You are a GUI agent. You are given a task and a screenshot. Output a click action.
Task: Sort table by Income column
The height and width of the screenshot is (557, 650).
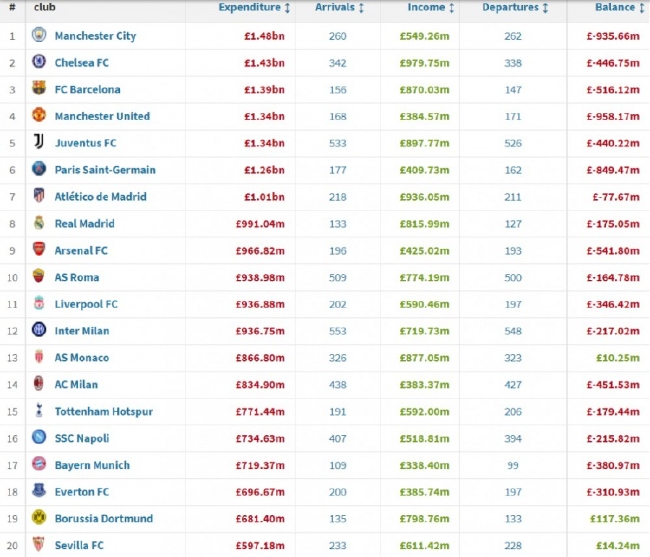click(x=432, y=8)
